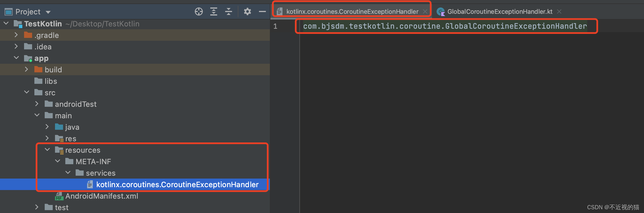Select the resources folder row
This screenshot has width=644, height=213.
(135, 150)
